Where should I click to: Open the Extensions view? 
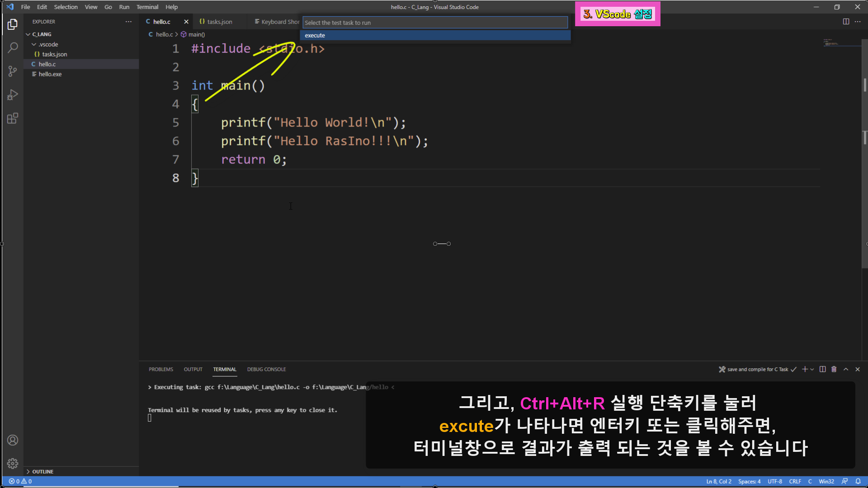(x=13, y=118)
